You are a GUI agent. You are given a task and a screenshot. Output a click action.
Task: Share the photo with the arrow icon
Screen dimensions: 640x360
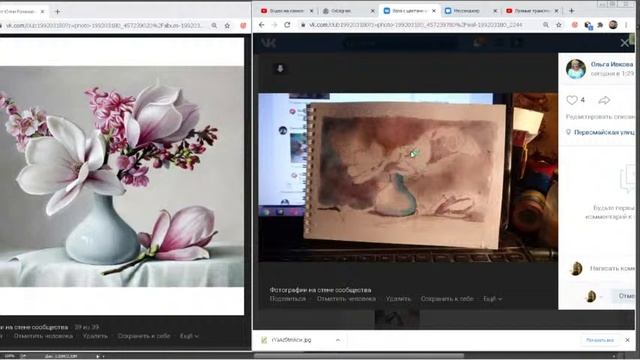tap(604, 100)
